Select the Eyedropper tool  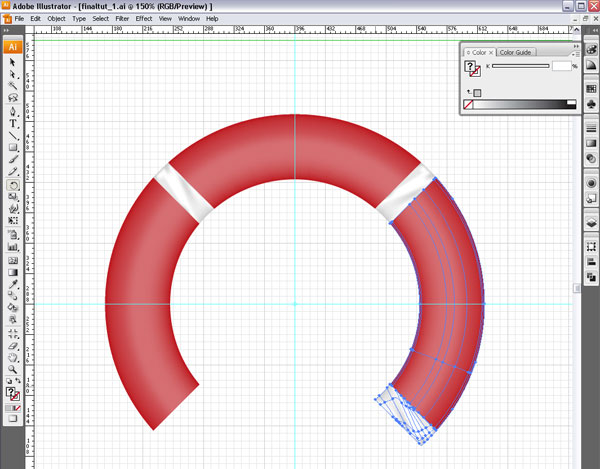tap(13, 284)
